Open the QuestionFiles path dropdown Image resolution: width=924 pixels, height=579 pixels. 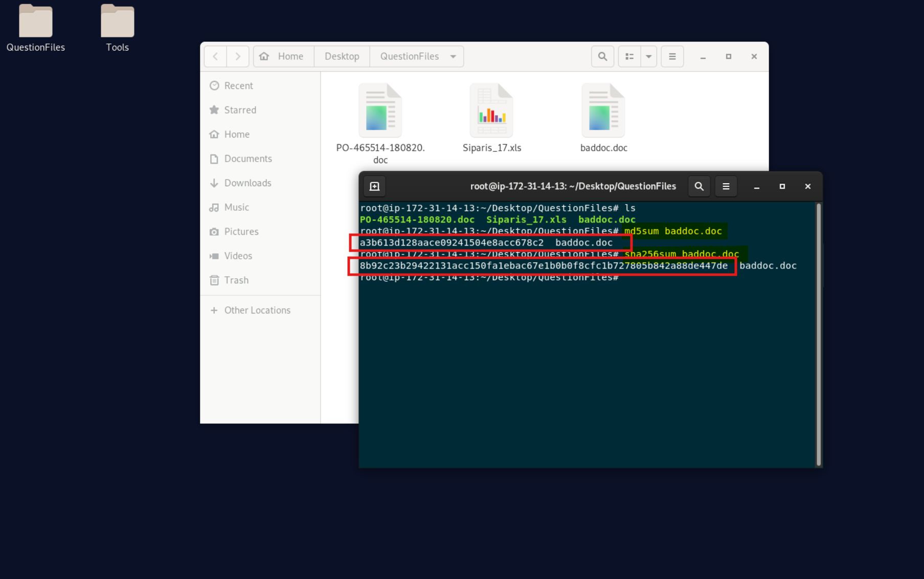point(453,56)
